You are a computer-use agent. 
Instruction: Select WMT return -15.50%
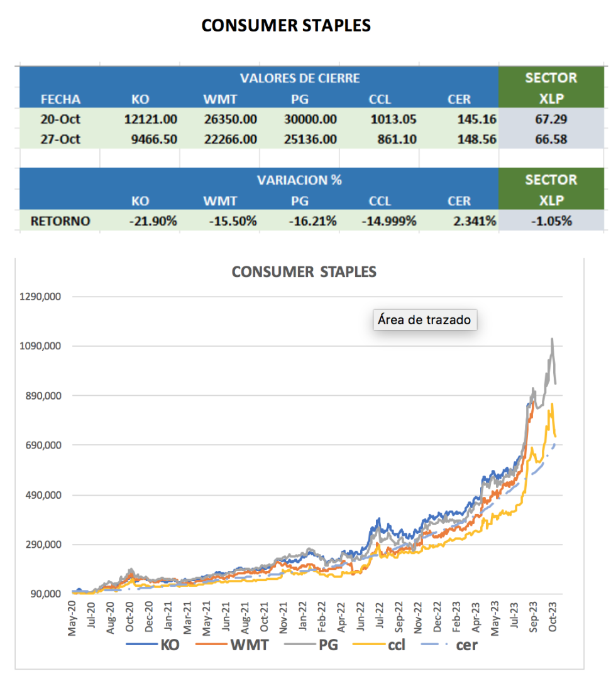(x=233, y=221)
